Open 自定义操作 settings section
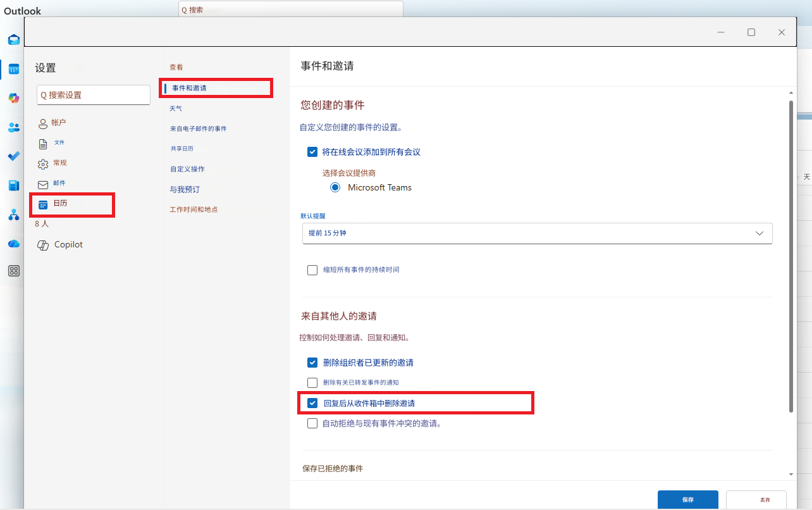The width and height of the screenshot is (812, 510). click(187, 169)
